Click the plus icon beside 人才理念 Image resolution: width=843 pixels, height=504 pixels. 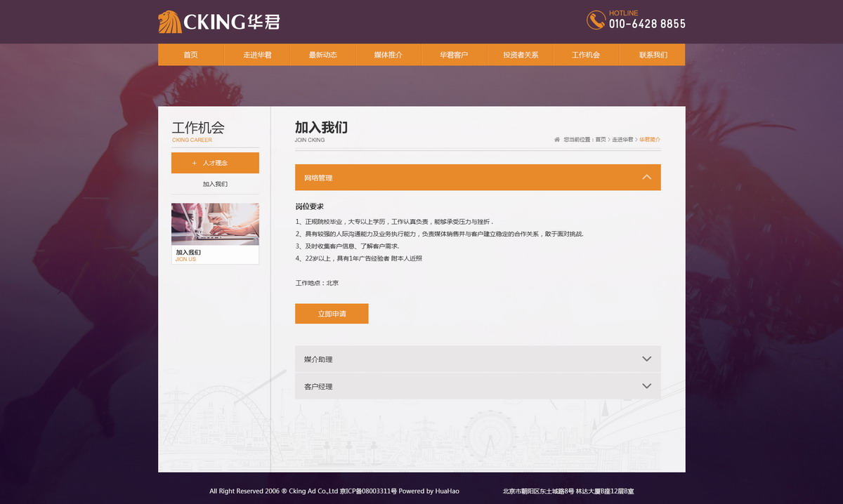[195, 162]
